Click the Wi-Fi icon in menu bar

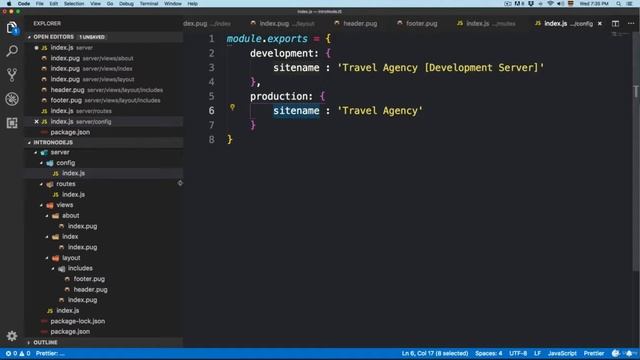click(x=550, y=4)
